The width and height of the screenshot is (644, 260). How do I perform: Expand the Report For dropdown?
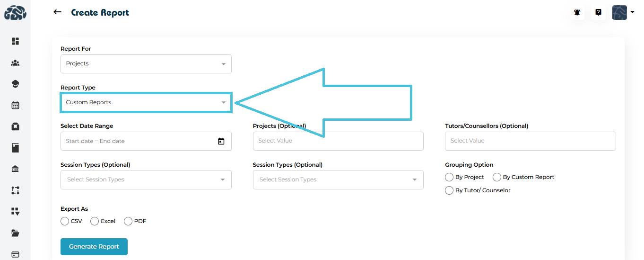[x=146, y=64]
